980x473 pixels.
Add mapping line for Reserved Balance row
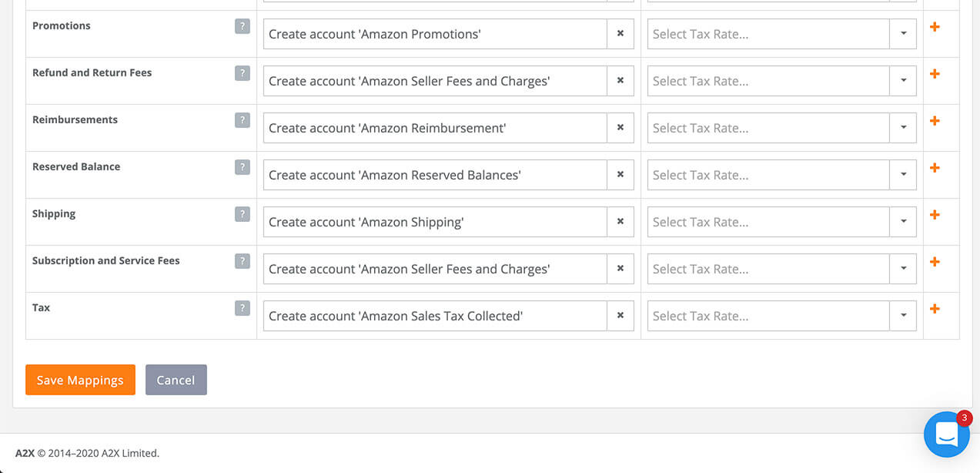click(935, 168)
